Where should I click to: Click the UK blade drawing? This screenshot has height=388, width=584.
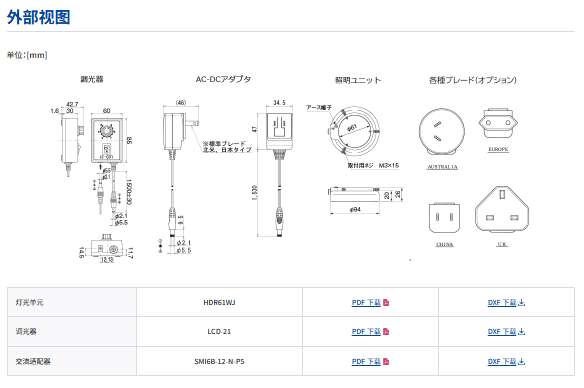coord(502,209)
